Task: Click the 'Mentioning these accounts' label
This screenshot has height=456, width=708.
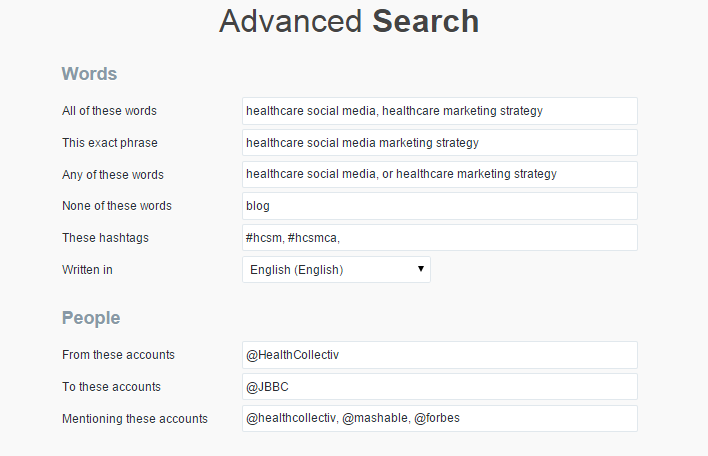Action: coord(135,419)
